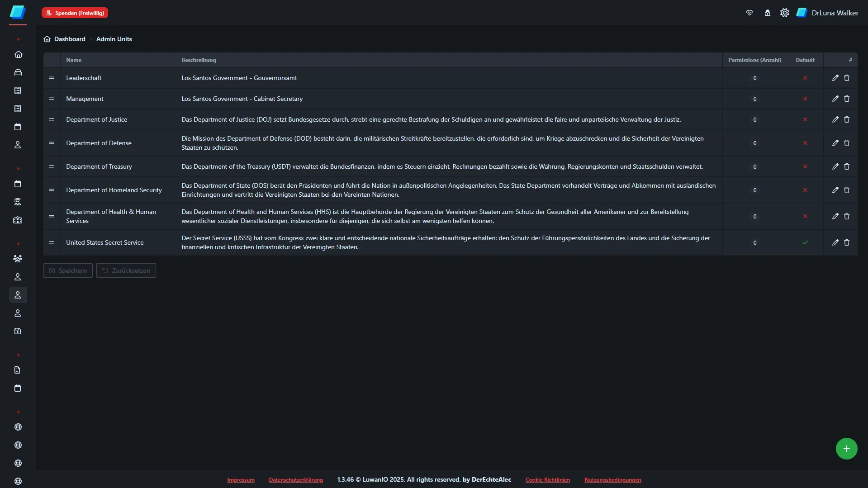
Task: Click trash icon for Department of Defense
Action: 847,143
